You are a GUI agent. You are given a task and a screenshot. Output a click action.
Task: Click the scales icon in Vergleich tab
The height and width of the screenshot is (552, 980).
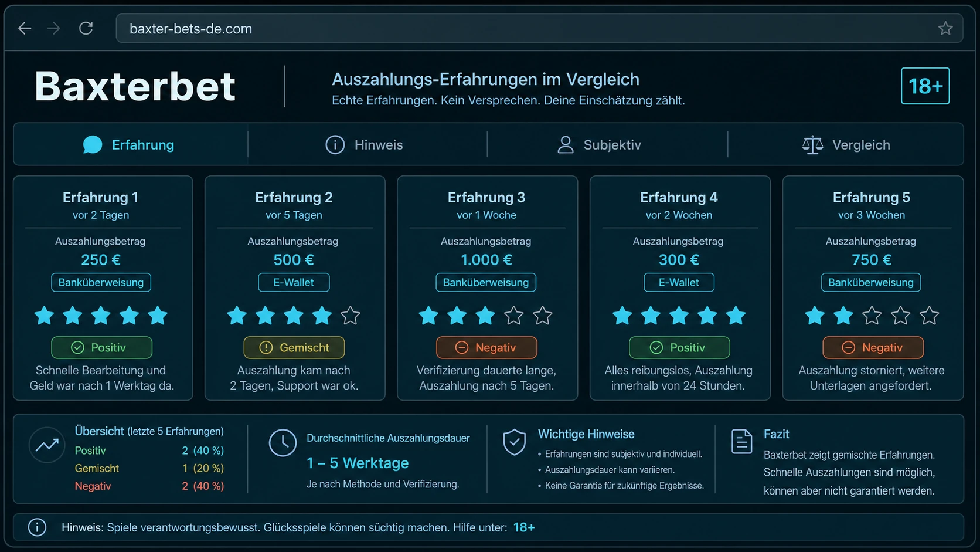(x=812, y=144)
